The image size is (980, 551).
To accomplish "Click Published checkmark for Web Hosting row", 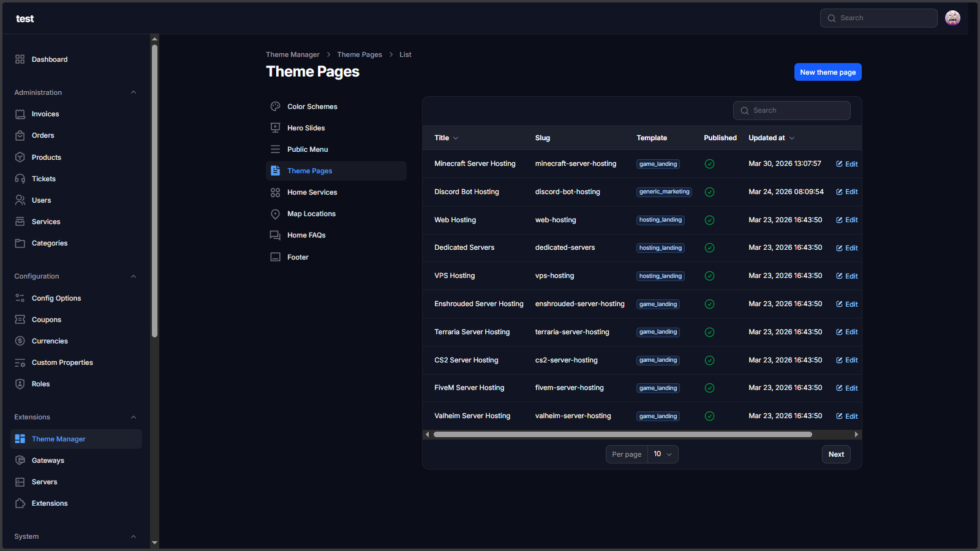I will [709, 220].
